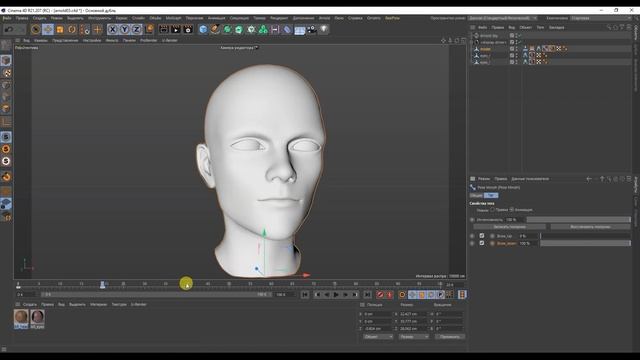Activate the Scale tool

(x=60, y=29)
